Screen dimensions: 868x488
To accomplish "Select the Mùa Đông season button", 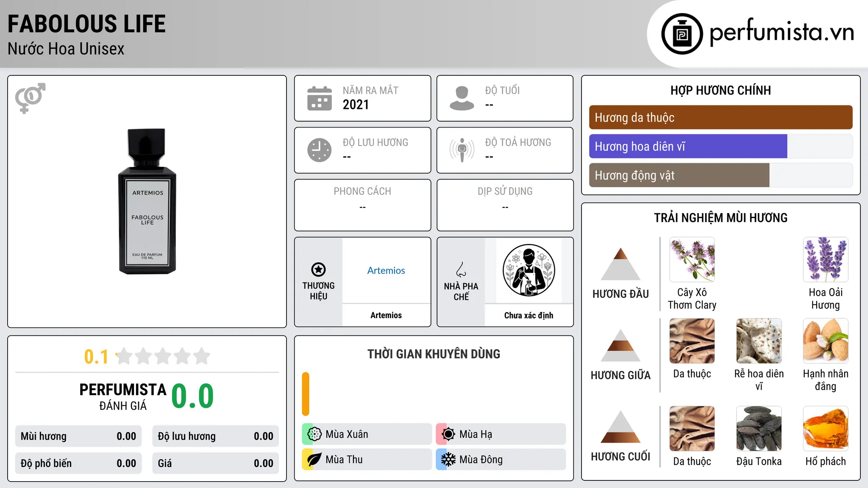I will 501,460.
